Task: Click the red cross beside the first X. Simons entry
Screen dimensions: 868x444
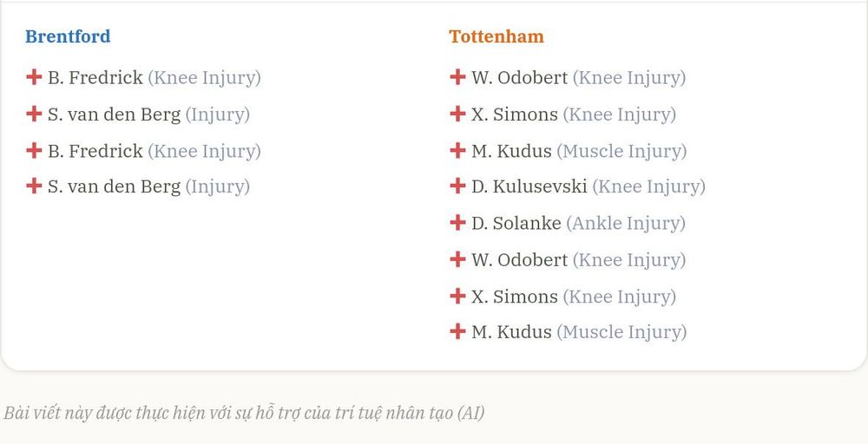Action: pos(457,114)
